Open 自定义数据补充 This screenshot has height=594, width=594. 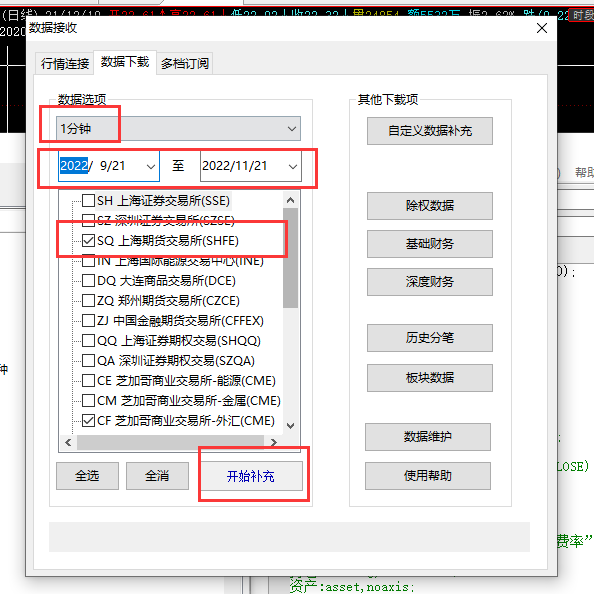[430, 131]
